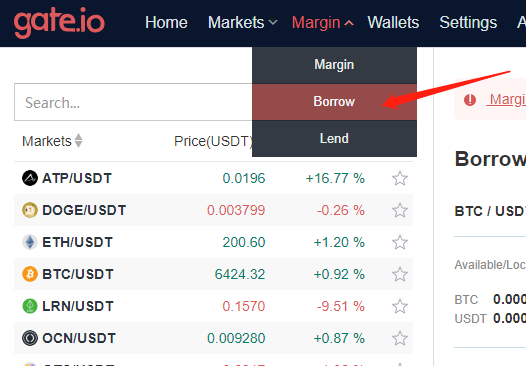526x366 pixels.
Task: Go to the Home page
Action: tap(166, 23)
